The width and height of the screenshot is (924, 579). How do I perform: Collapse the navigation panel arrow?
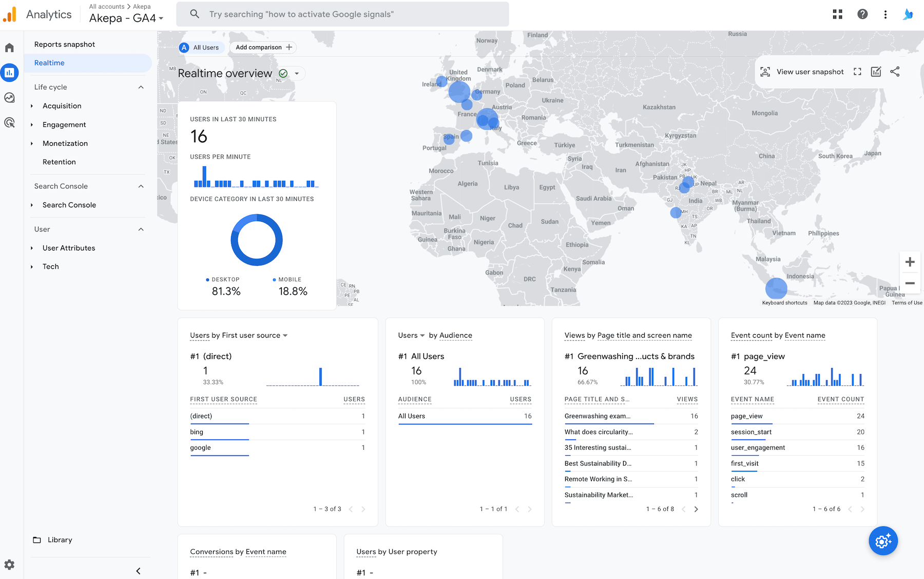point(138,571)
